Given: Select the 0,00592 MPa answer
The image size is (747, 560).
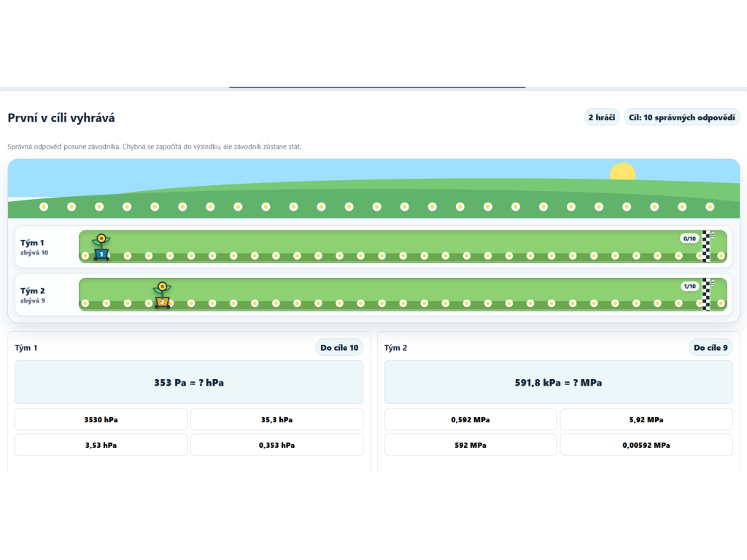Looking at the screenshot, I should (646, 445).
